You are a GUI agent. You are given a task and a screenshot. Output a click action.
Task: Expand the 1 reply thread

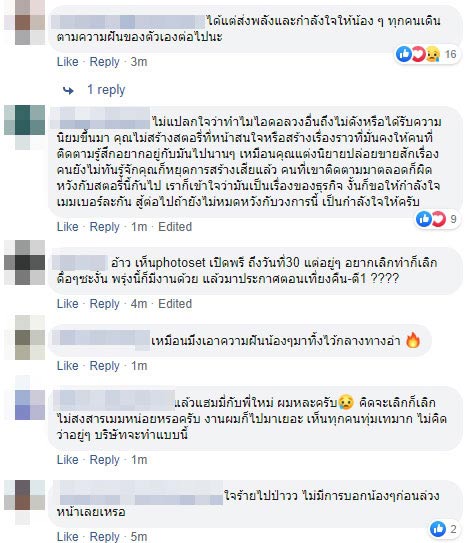point(106,90)
